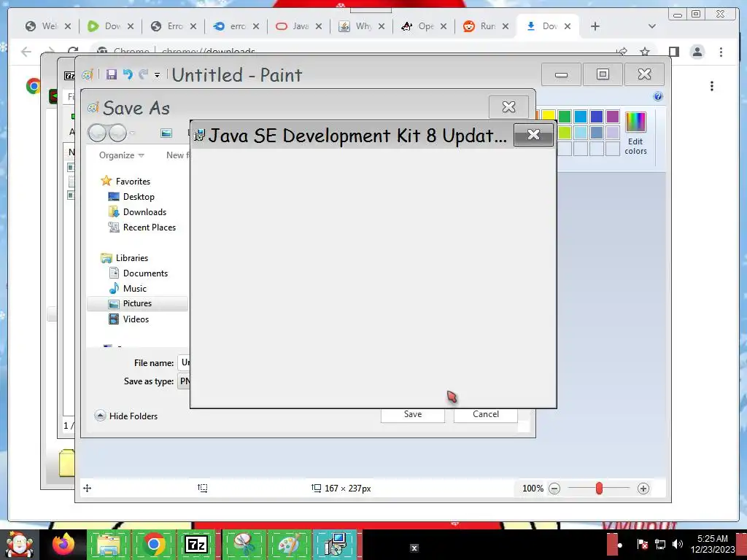Screen dimensions: 747x560
Task: Pick the lavender color swatch in Paint's palette
Action: 613,133
